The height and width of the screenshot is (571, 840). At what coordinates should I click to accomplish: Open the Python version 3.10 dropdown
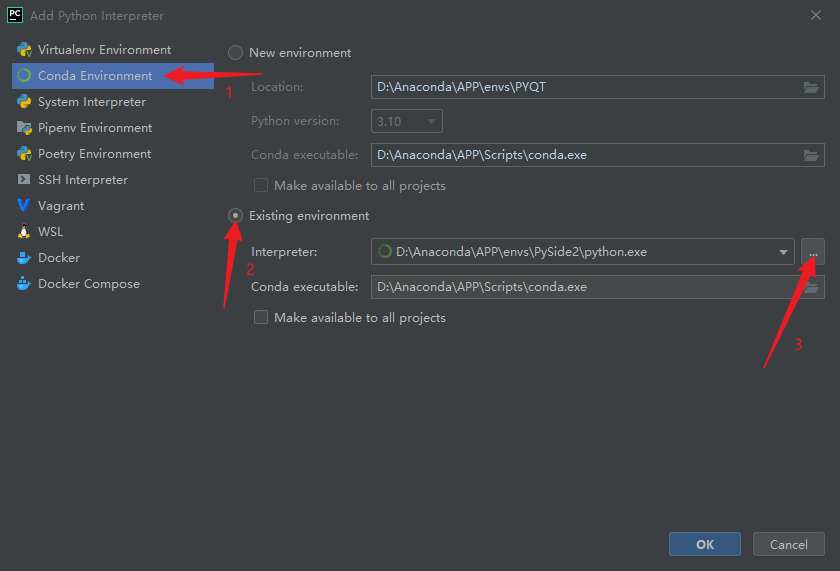point(407,121)
